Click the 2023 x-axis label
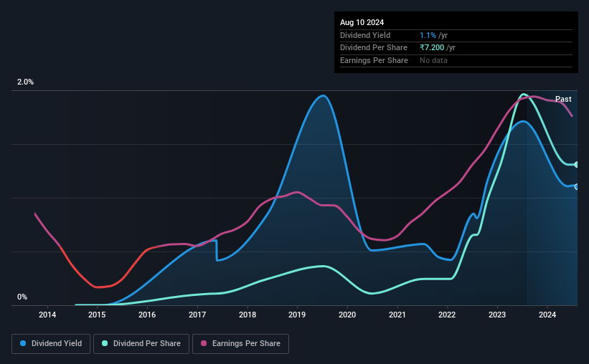This screenshot has height=364, width=589. pyautogui.click(x=497, y=315)
